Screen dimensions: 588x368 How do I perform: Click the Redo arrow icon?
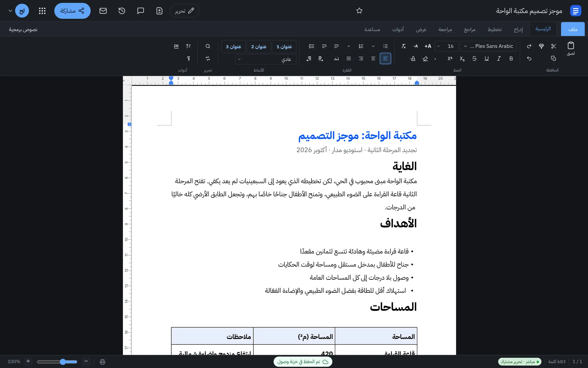coord(529,46)
